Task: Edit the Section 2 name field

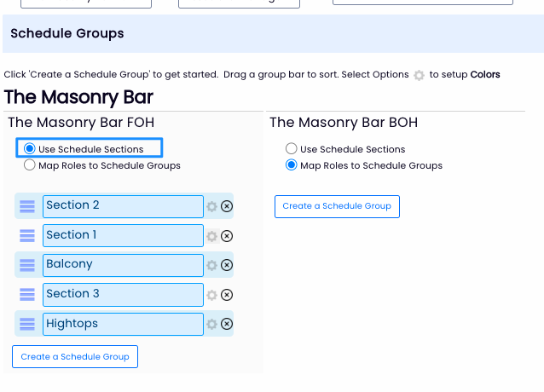Action: [x=123, y=206]
